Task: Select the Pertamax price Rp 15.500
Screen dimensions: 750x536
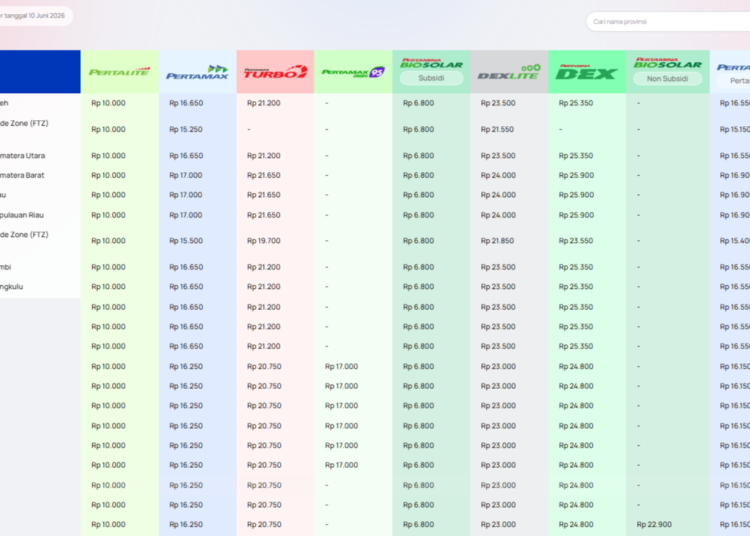Action: [x=186, y=241]
